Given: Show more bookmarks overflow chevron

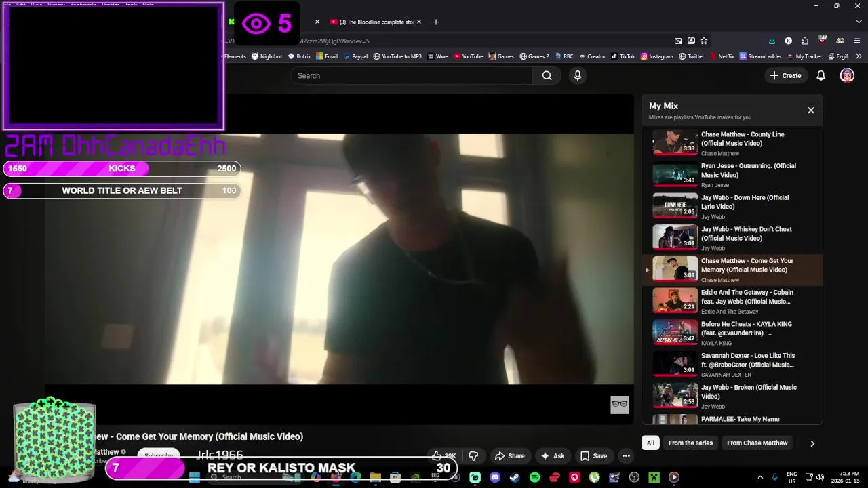Looking at the screenshot, I should (x=859, y=56).
